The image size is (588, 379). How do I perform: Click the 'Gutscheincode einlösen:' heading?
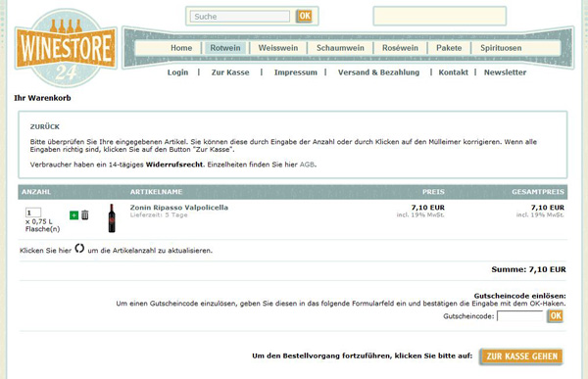click(519, 296)
